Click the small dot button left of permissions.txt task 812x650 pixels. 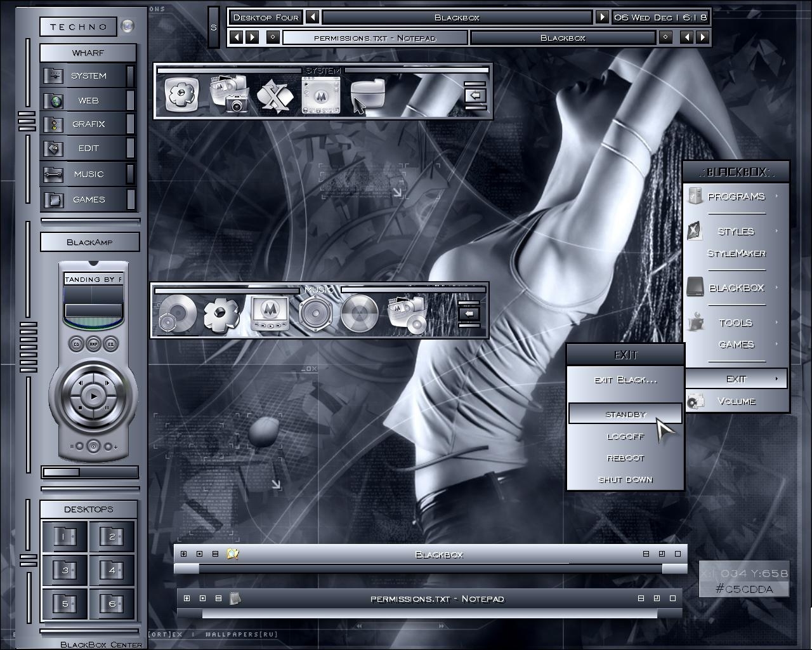click(273, 37)
